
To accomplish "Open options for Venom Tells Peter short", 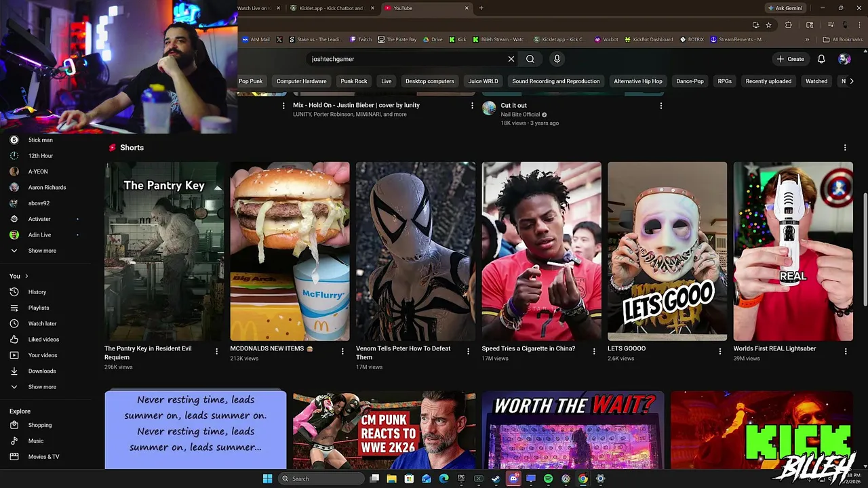I will 468,351.
